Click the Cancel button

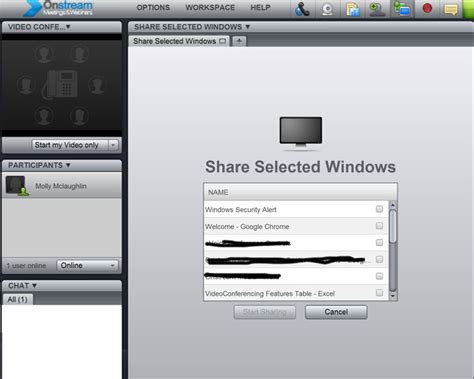(x=336, y=312)
